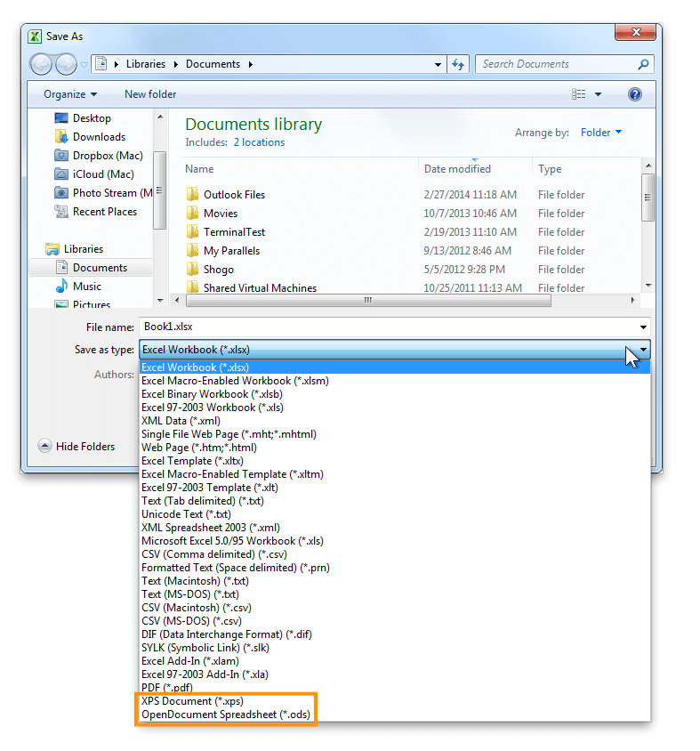The width and height of the screenshot is (700, 751).
Task: Open the Arrange by Folder dropdown
Action: click(x=601, y=133)
